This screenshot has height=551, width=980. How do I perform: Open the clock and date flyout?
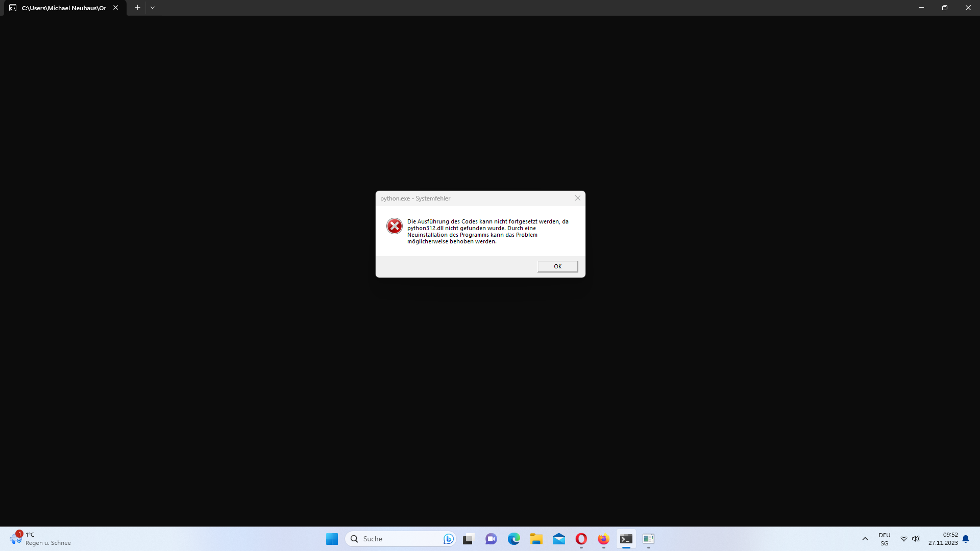click(x=943, y=539)
